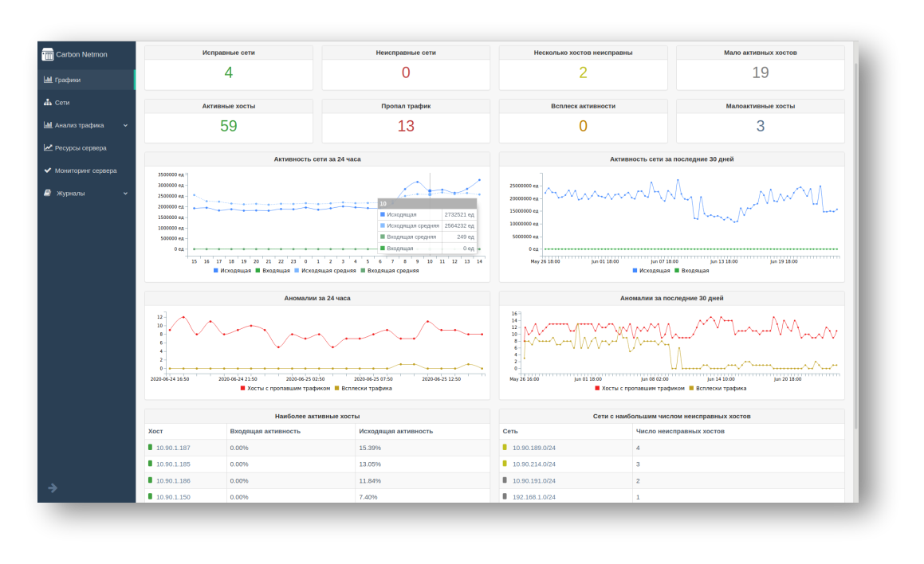Viewport: 924px width, 564px height.
Task: Click the Carbon Netmon logo icon
Action: pos(48,54)
